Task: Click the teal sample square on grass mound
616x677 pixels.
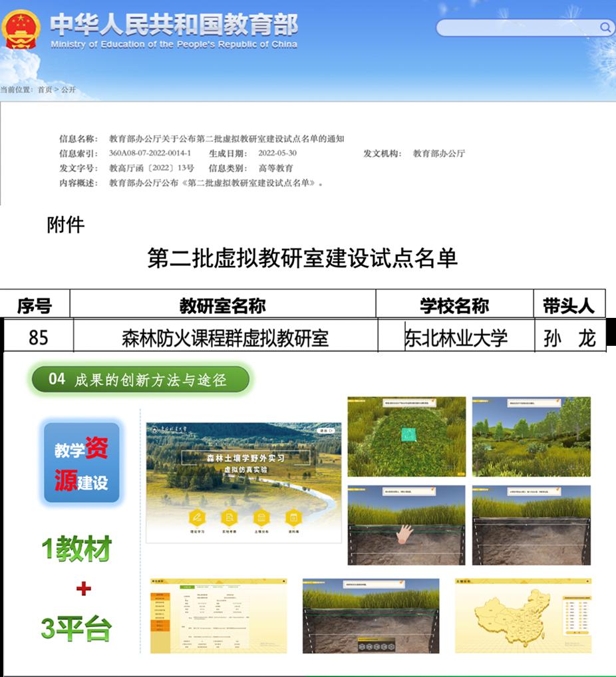Action: coord(406,434)
